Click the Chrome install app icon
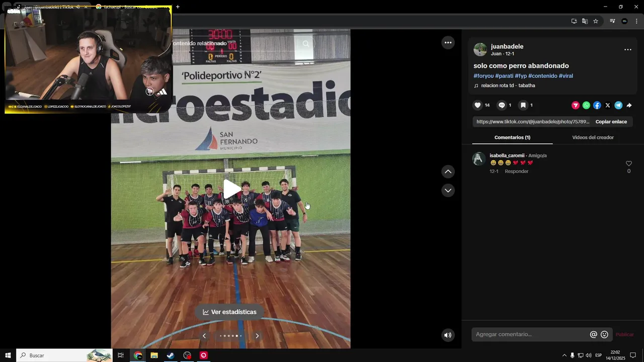The image size is (644, 362). point(574,21)
